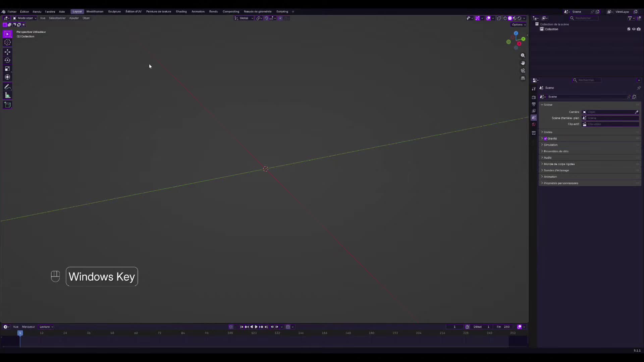Viewport: 644px width, 362px height.
Task: Select the Measure ruler tool
Action: (7, 96)
